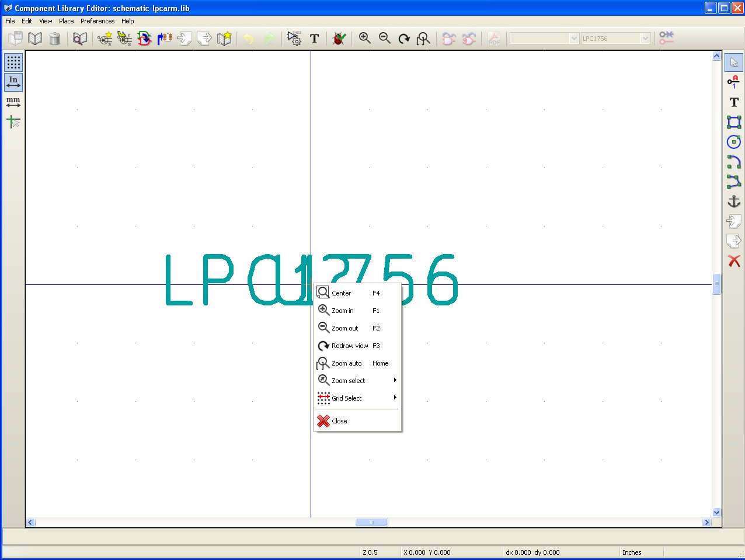Choose the Add rectangle tool

[x=734, y=122]
